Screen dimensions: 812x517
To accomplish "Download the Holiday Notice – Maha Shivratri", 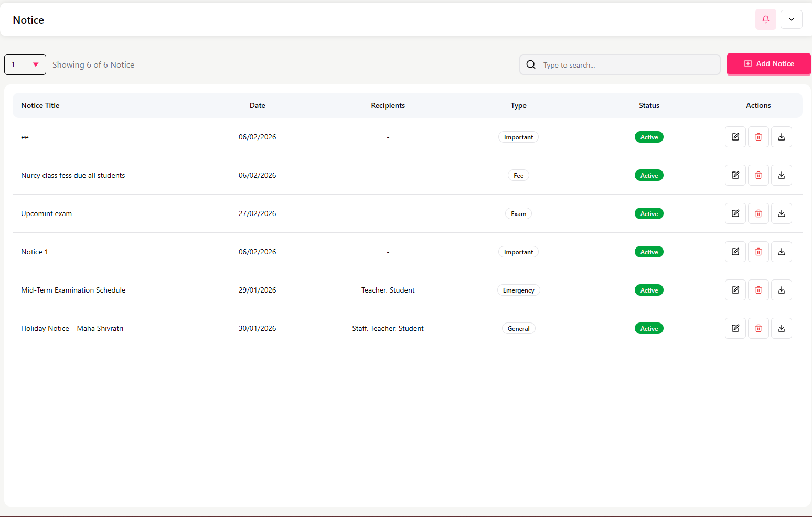I will click(x=781, y=328).
